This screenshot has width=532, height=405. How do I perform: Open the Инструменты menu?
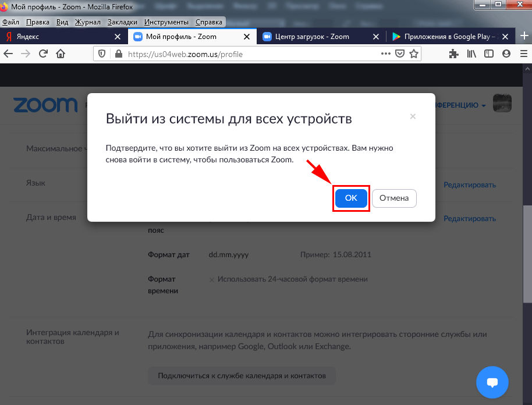[166, 22]
